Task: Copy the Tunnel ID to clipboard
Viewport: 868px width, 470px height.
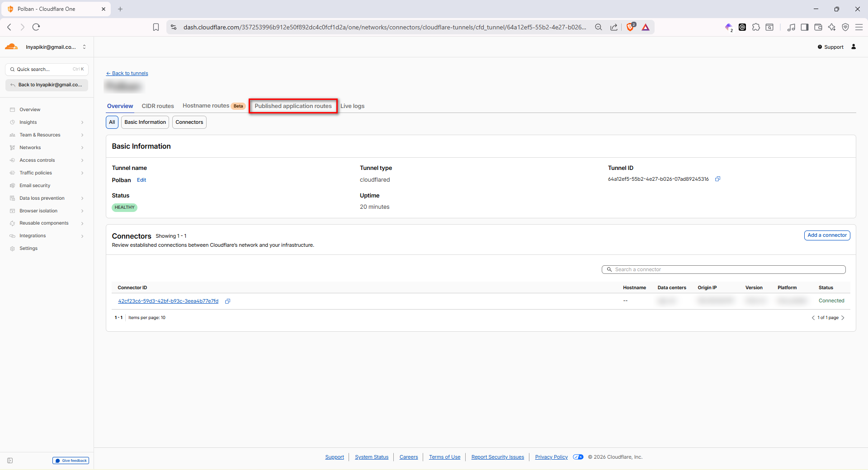Action: click(717, 179)
